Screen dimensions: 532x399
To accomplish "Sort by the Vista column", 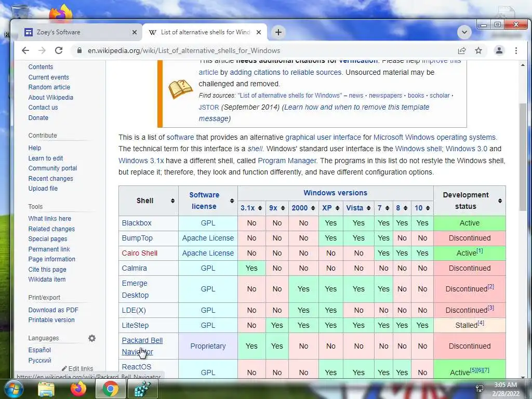I will 368,208.
